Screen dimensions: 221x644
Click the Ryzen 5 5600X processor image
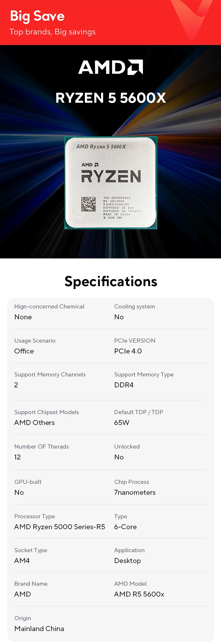[111, 183]
